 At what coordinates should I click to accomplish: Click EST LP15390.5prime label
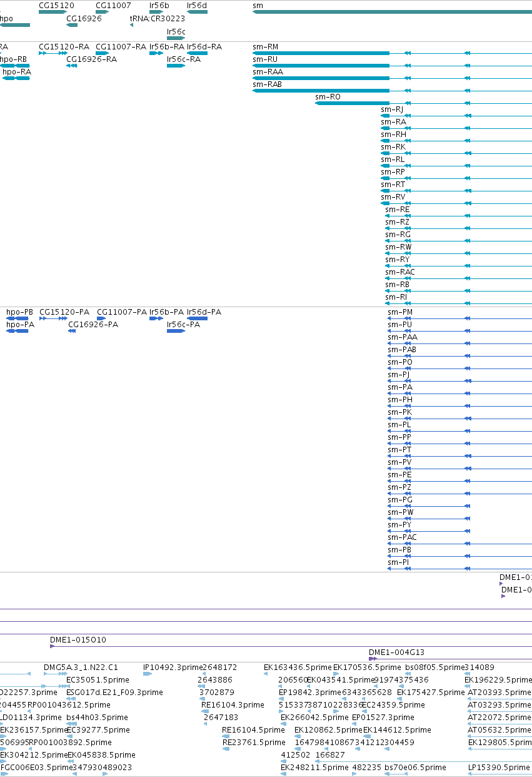(499, 768)
